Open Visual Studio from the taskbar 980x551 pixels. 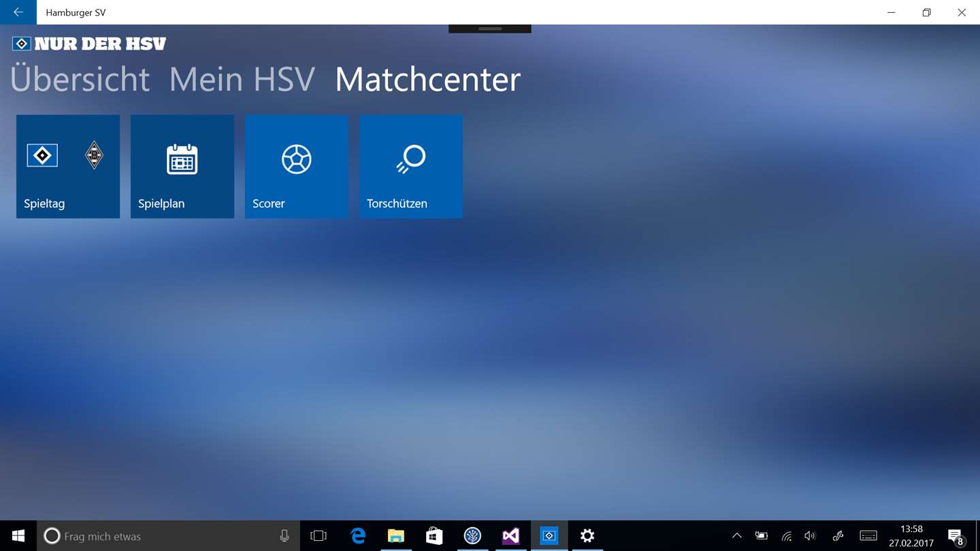coord(510,536)
